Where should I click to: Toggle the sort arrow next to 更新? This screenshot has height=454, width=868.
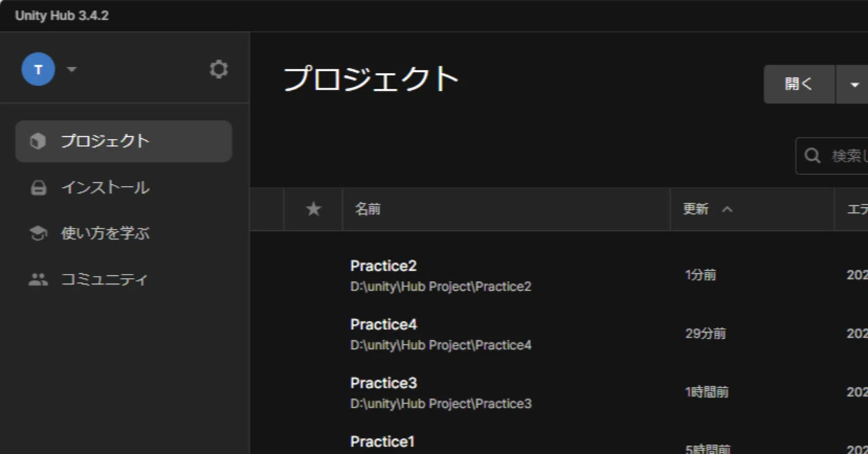[727, 209]
